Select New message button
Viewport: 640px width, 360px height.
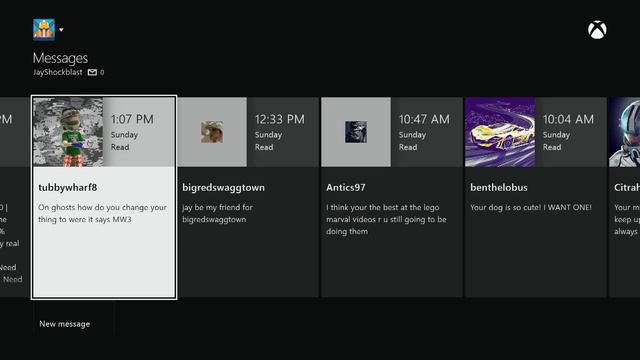coord(64,324)
